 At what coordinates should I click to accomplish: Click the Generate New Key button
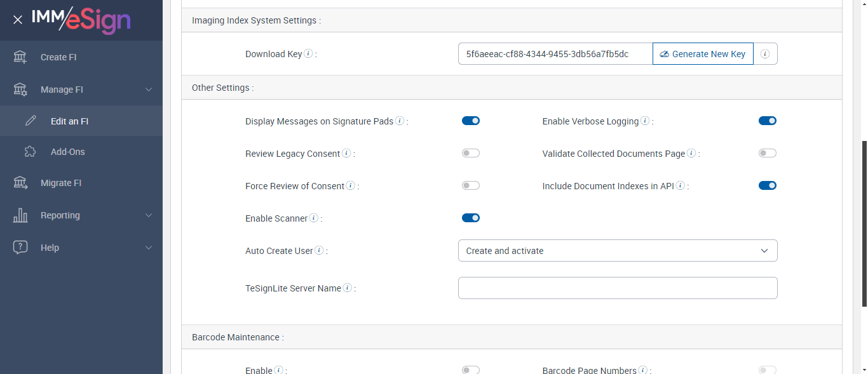coord(703,54)
